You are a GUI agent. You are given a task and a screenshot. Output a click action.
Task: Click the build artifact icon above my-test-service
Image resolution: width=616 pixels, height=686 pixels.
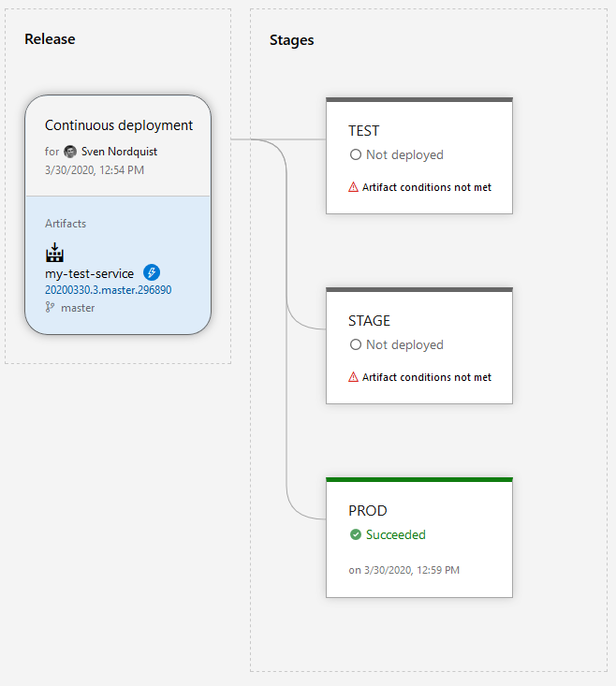54,253
